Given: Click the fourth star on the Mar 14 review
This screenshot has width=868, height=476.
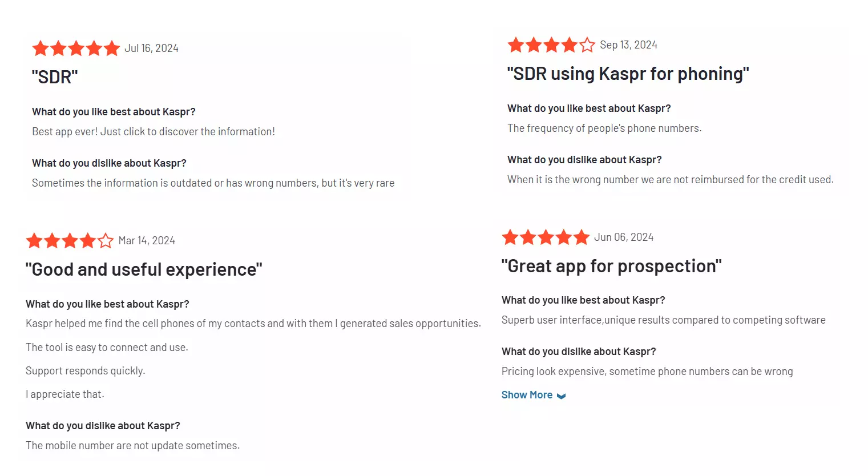Looking at the screenshot, I should click(x=87, y=240).
